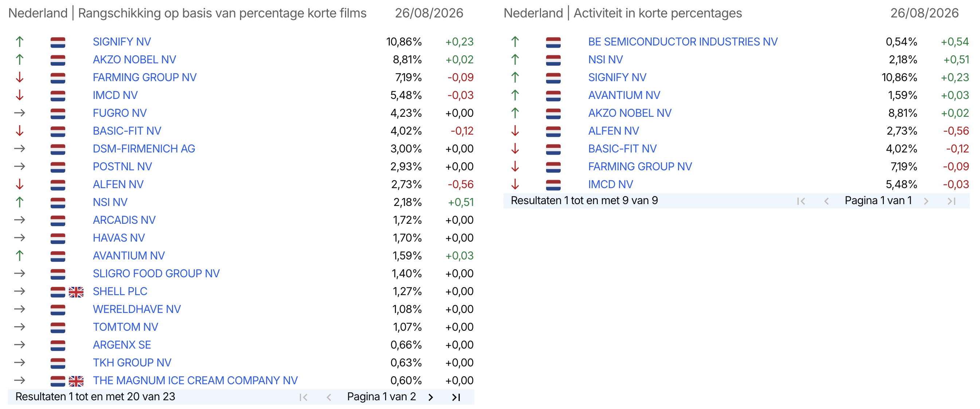Click first-page icon in left table pagination
The height and width of the screenshot is (409, 980).
pos(303,397)
